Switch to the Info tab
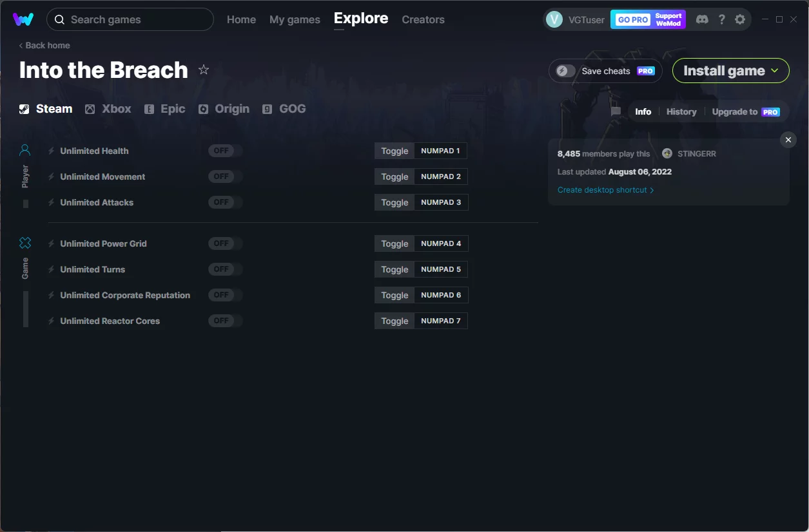Viewport: 809px width, 532px height. [x=643, y=111]
